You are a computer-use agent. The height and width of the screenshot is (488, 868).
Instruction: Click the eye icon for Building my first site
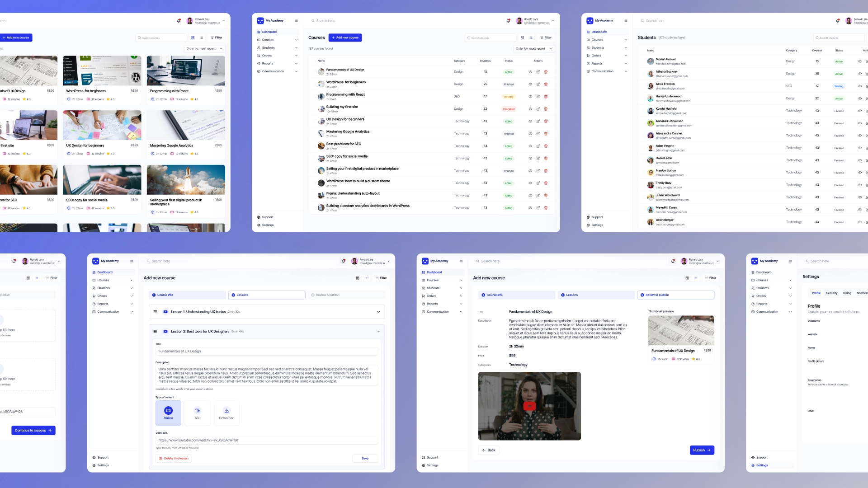[530, 109]
